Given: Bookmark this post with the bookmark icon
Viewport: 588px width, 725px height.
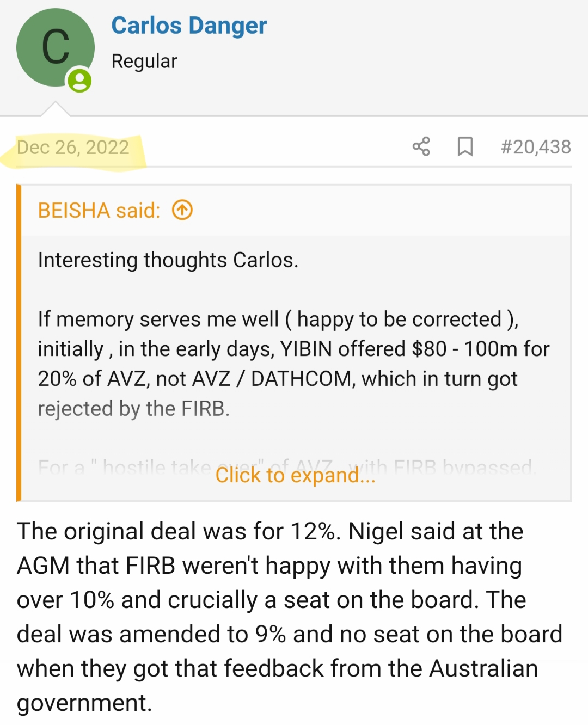Looking at the screenshot, I should tap(465, 146).
